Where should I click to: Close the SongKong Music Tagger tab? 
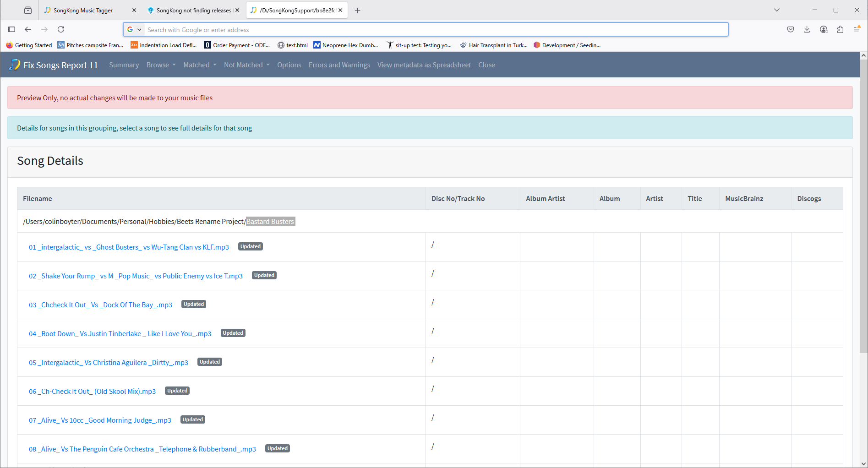click(x=134, y=10)
